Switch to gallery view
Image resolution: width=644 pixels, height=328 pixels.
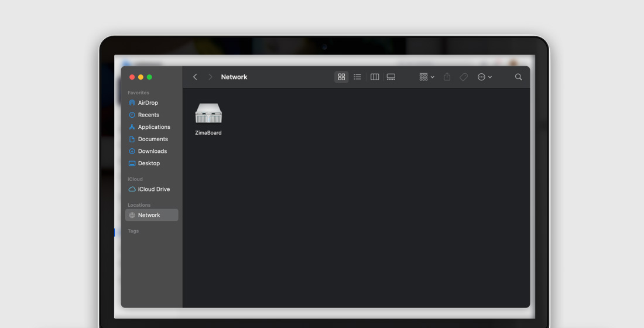[x=391, y=77]
